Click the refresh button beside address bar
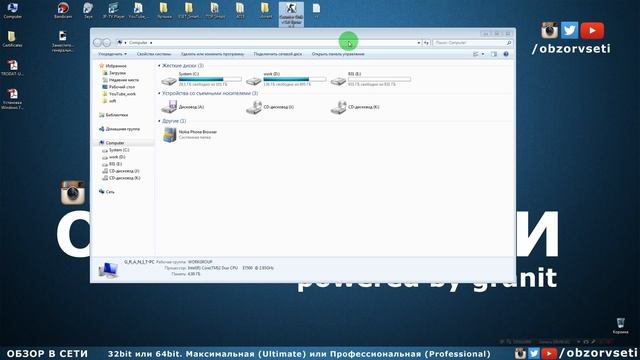 [426, 42]
